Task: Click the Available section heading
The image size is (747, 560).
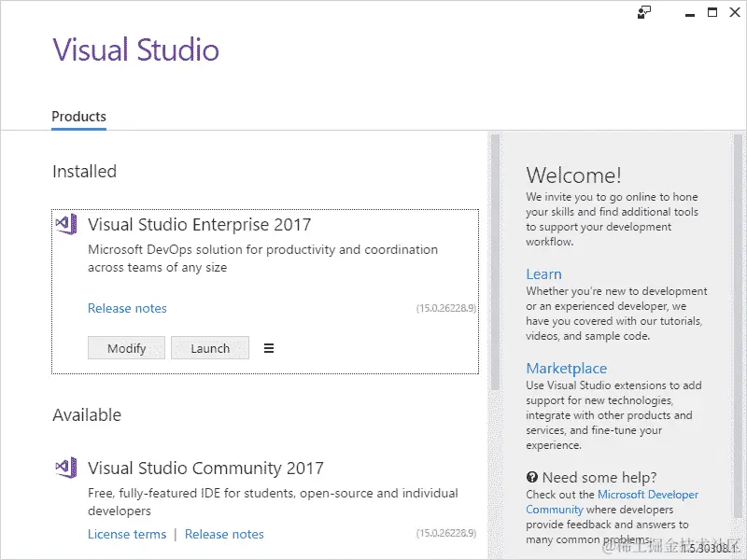Action: pyautogui.click(x=87, y=414)
